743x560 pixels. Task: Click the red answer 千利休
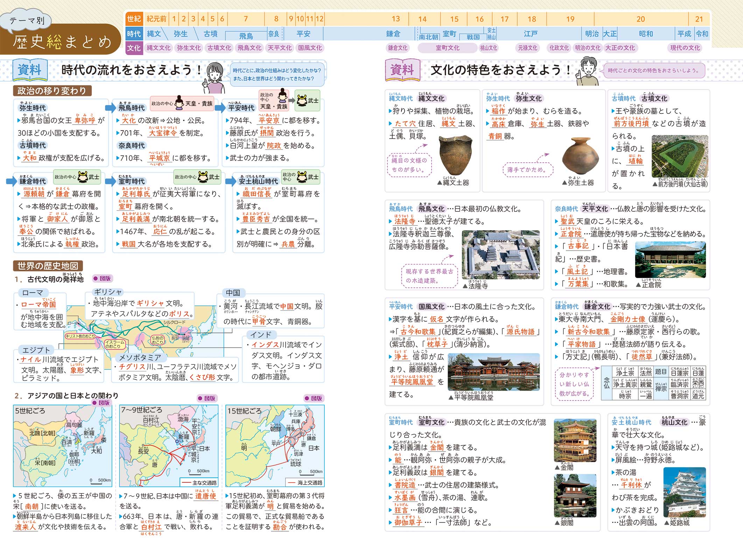[x=631, y=485]
